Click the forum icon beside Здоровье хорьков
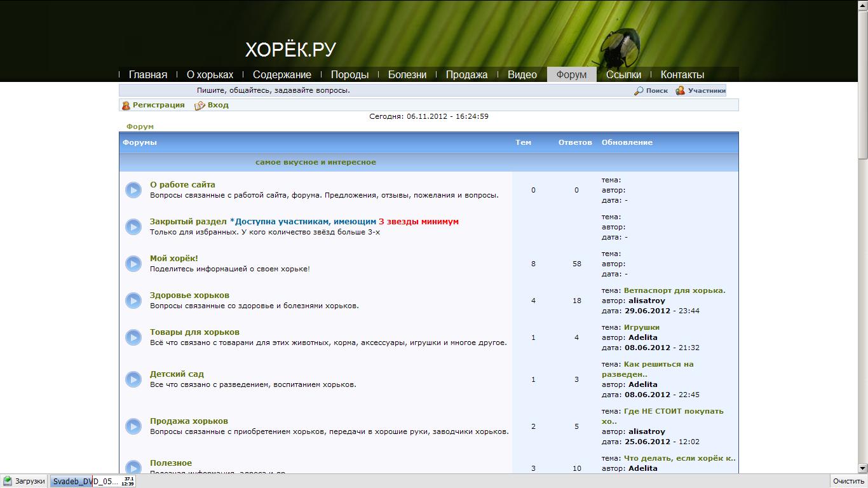Image resolution: width=868 pixels, height=488 pixels. click(133, 301)
